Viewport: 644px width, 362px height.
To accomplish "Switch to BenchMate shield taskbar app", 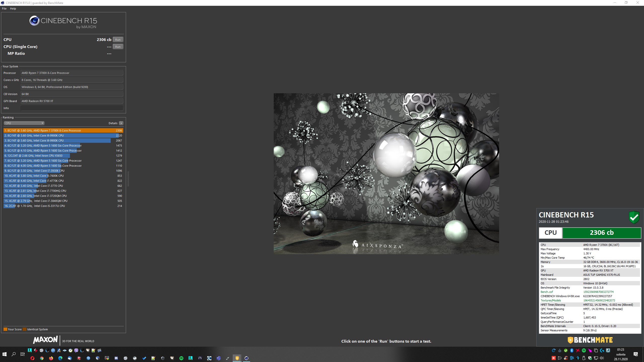I will click(237, 358).
